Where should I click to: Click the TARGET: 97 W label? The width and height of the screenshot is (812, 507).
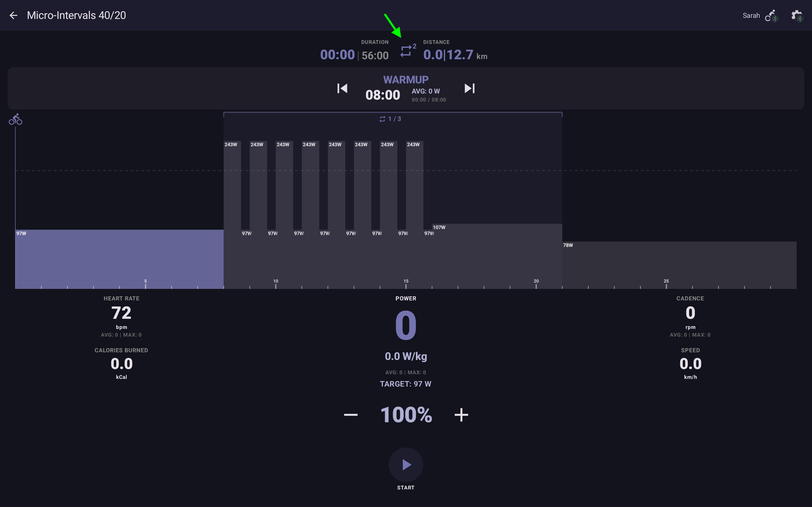click(405, 384)
